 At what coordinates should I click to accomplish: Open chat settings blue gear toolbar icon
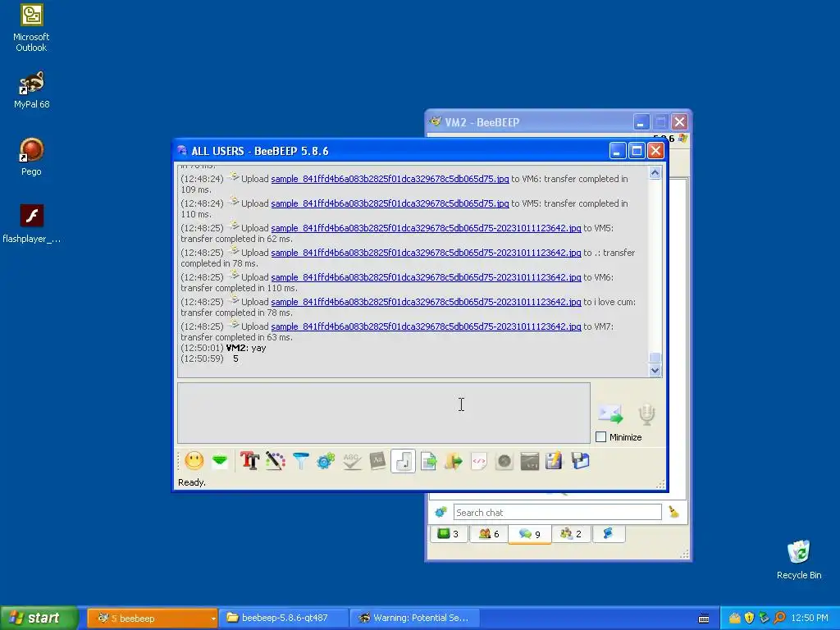(325, 461)
